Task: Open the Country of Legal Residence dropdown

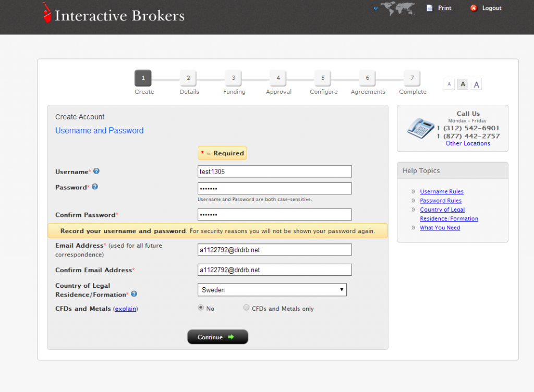Action: [x=272, y=290]
